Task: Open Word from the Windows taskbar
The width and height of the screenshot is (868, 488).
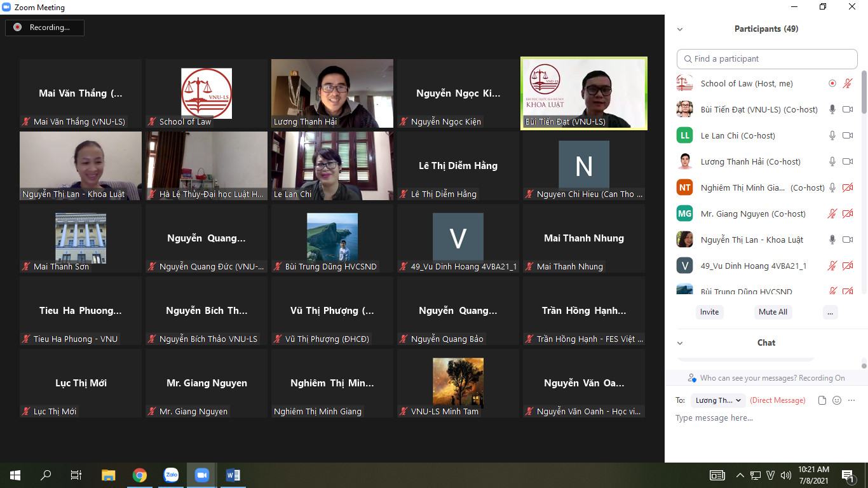Action: pos(233,475)
